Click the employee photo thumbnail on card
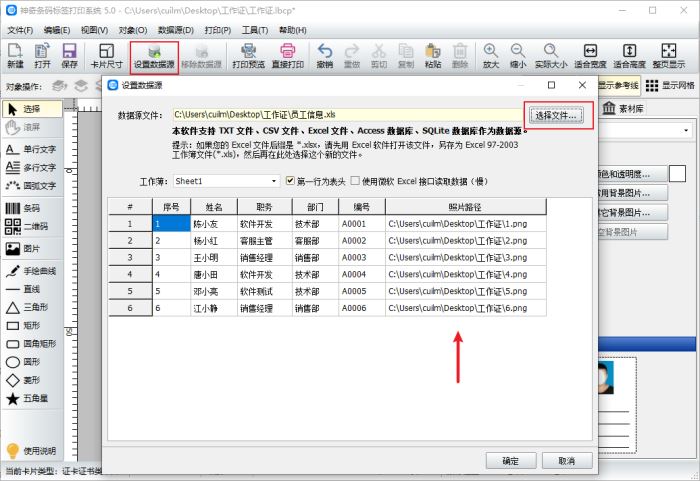The width and height of the screenshot is (700, 481). click(606, 378)
